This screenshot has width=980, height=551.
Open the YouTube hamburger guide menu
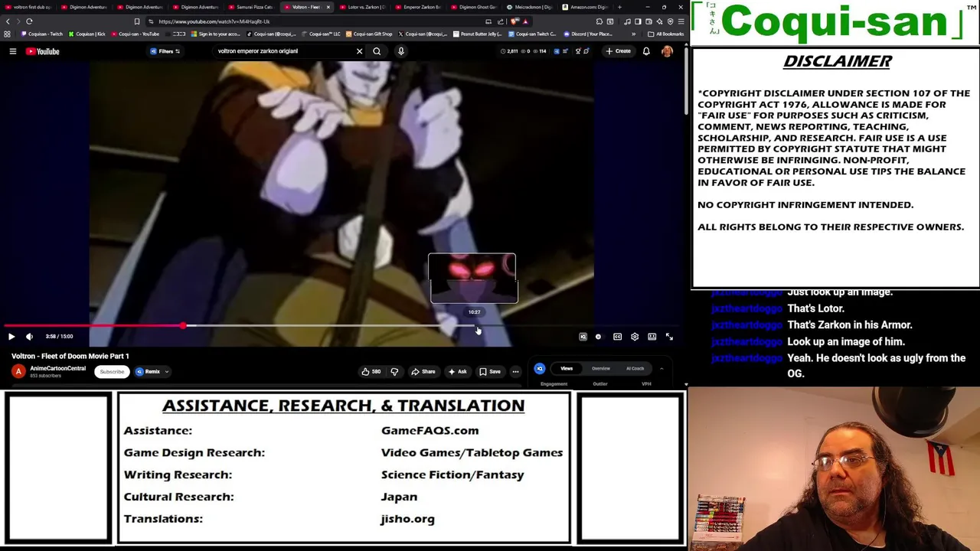point(12,51)
